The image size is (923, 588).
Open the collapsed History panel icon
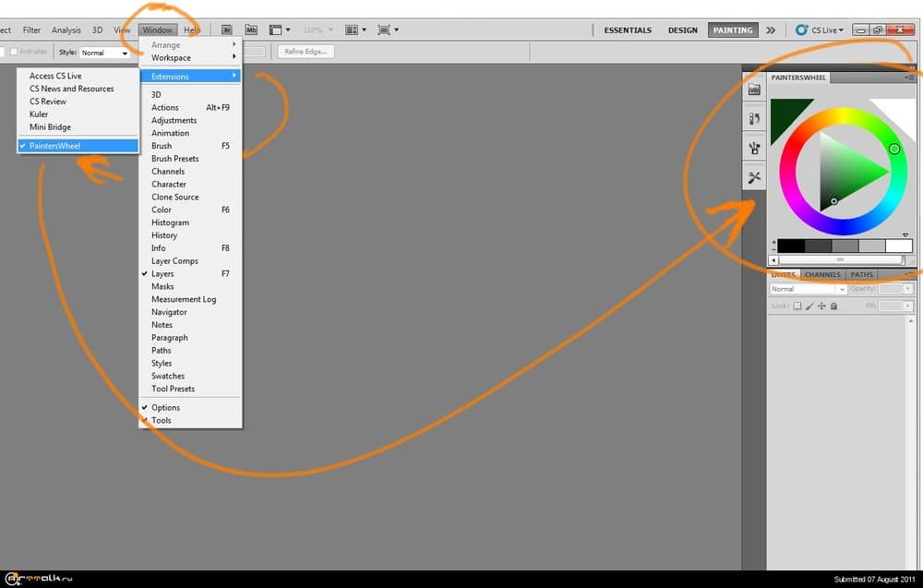(754, 118)
